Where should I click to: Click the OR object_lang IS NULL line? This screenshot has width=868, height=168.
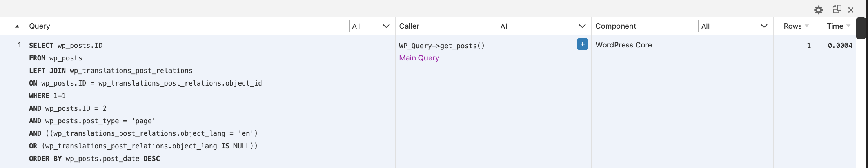[143, 146]
